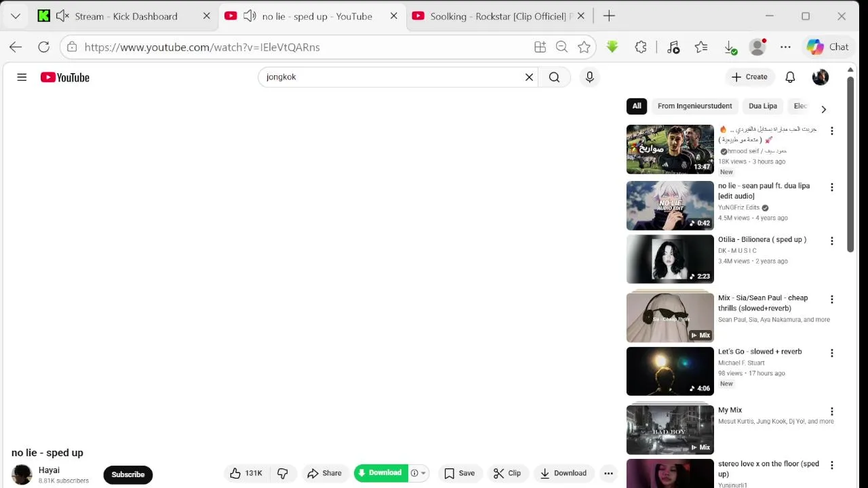Screen dimensions: 868x488
Task: Start voice search with the microphone icon
Action: coord(589,77)
